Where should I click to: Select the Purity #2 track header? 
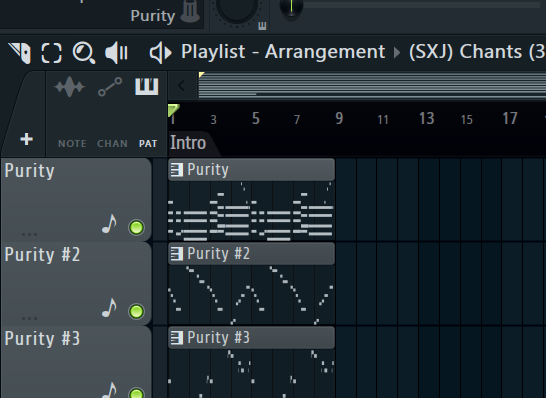(76, 284)
